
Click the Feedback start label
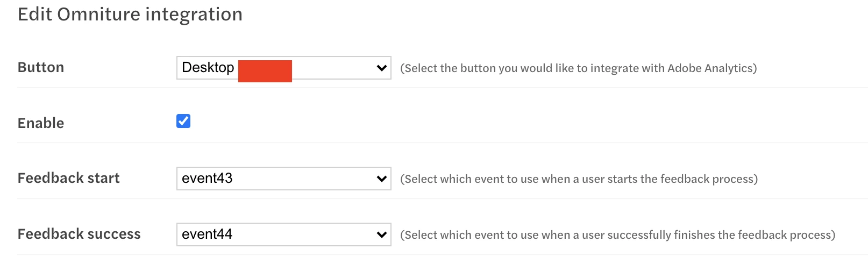point(68,178)
